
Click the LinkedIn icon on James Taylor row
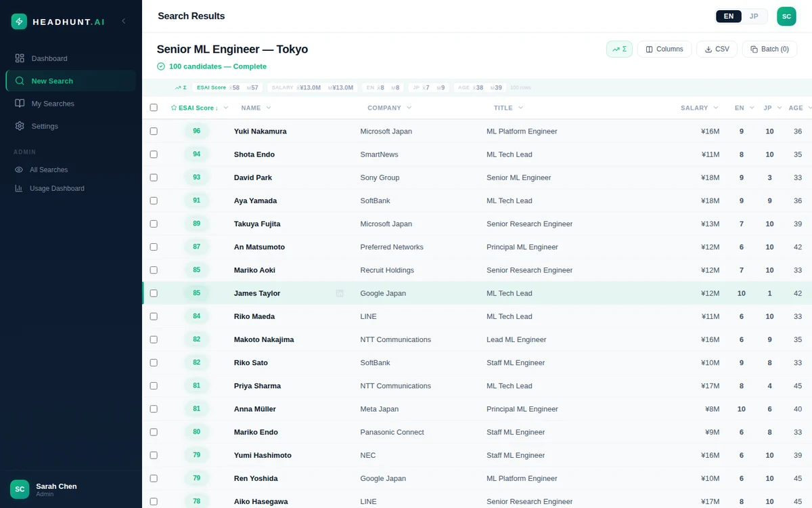point(340,293)
